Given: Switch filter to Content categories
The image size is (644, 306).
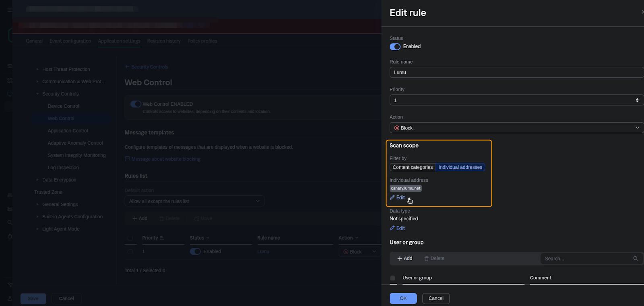Looking at the screenshot, I should tap(413, 167).
